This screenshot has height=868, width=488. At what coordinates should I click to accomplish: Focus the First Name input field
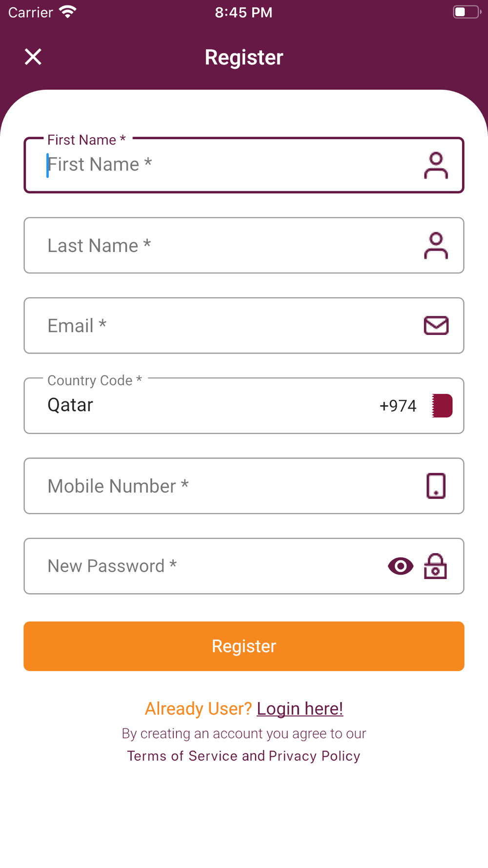pos(244,165)
